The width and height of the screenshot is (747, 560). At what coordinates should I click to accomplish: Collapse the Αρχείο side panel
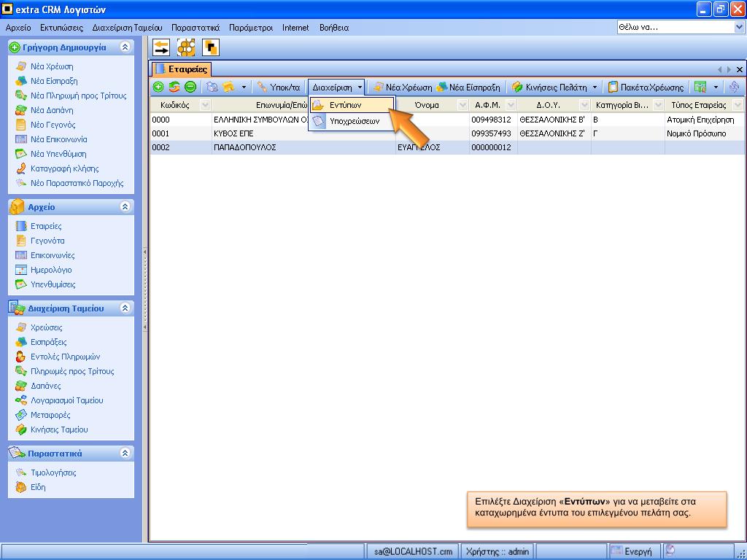coord(125,206)
